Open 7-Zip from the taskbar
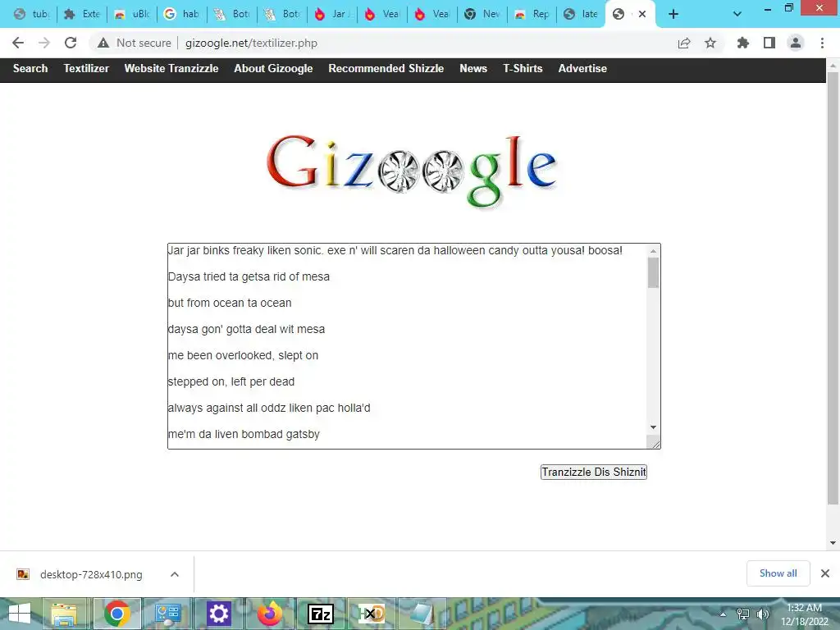 (x=321, y=614)
